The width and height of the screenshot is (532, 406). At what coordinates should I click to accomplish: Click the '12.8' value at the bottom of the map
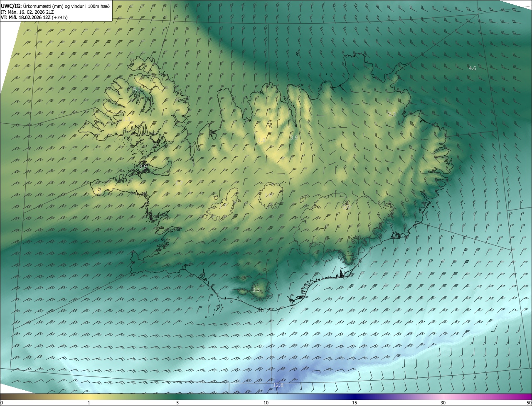coord(278,385)
